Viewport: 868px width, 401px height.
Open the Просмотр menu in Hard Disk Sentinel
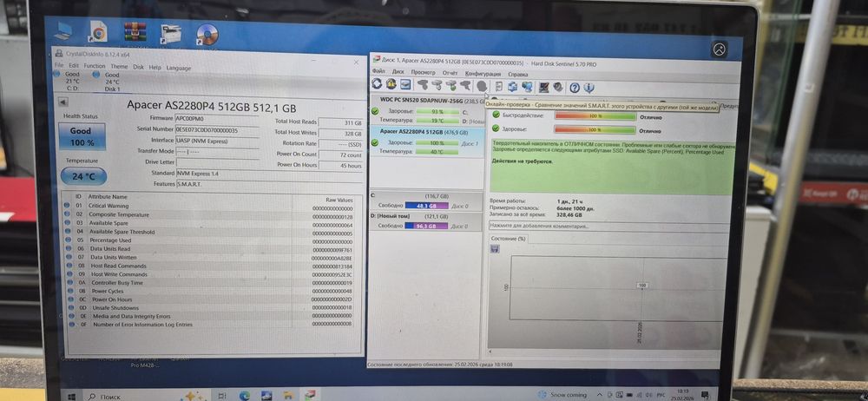point(423,73)
